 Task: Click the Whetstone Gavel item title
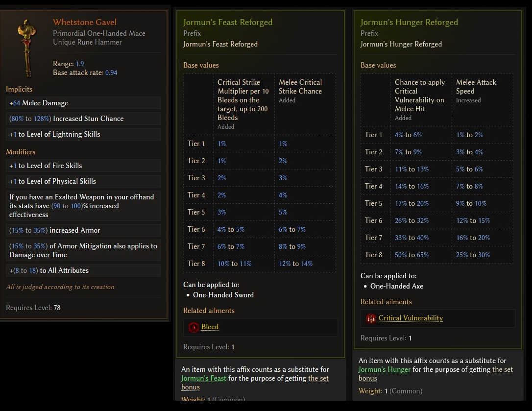click(x=85, y=22)
